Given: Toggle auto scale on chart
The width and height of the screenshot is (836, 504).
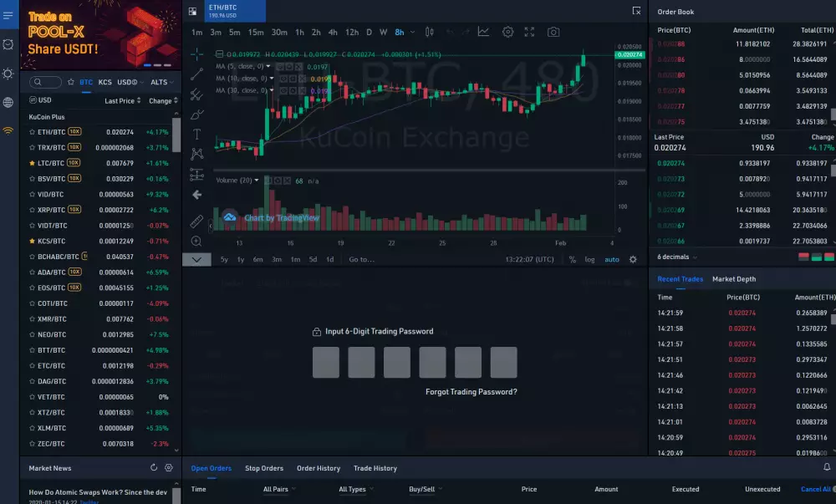Looking at the screenshot, I should 612,260.
